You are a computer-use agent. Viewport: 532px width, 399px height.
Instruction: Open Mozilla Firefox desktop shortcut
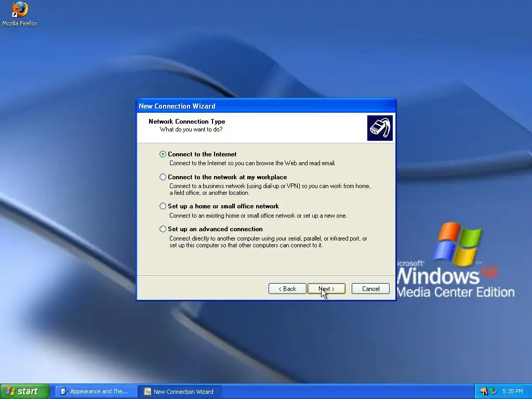tap(20, 14)
